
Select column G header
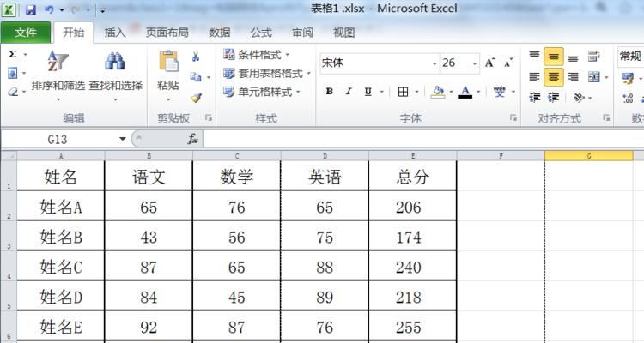click(x=589, y=156)
